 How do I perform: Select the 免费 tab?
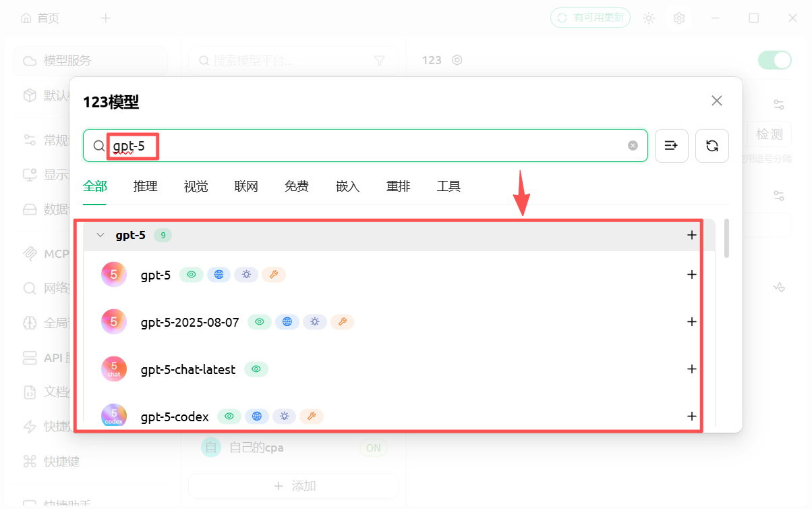click(297, 186)
